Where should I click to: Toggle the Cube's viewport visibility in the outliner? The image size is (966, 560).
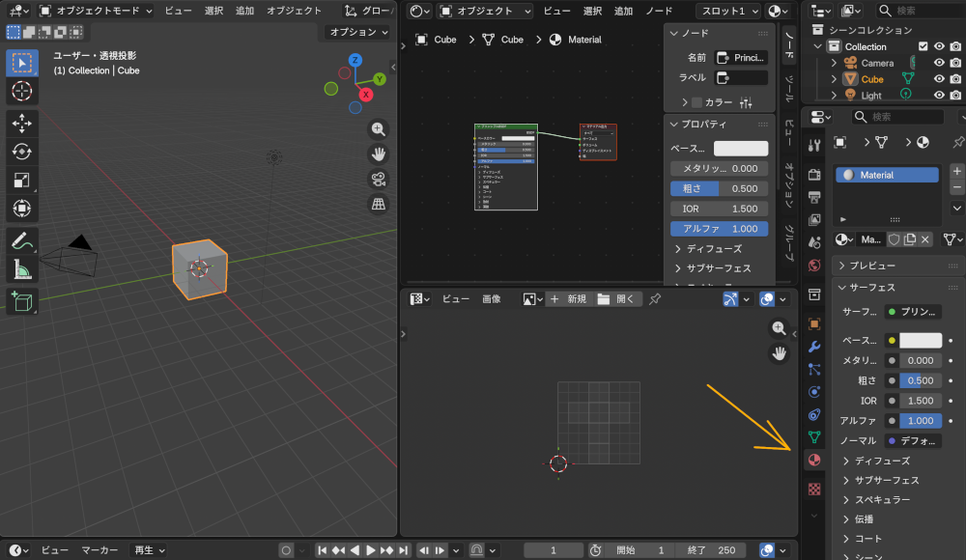click(x=939, y=78)
